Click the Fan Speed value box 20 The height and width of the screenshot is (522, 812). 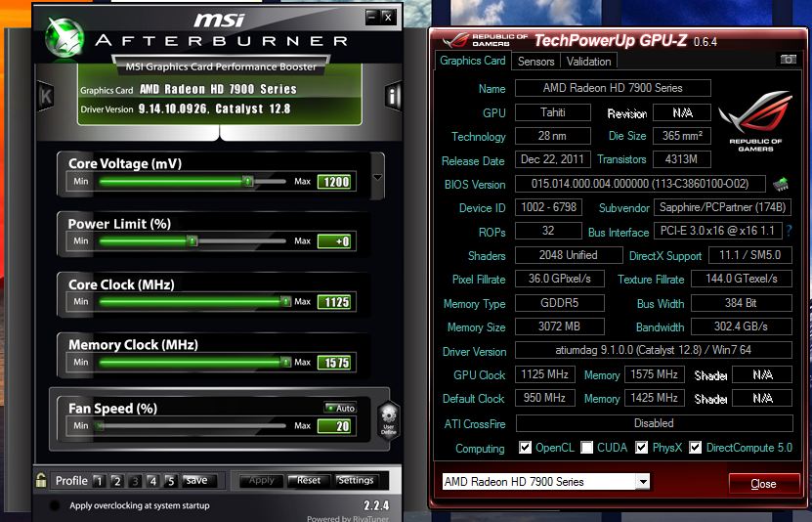pos(335,426)
